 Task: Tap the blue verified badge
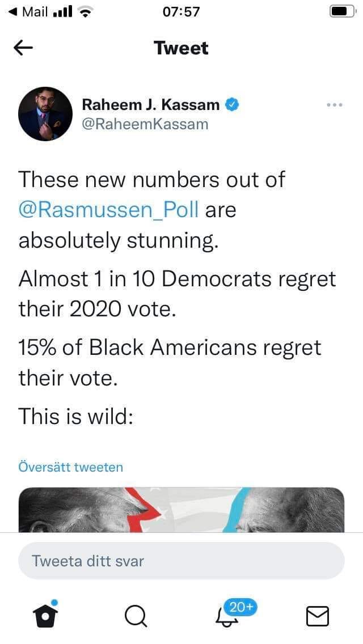tap(232, 105)
